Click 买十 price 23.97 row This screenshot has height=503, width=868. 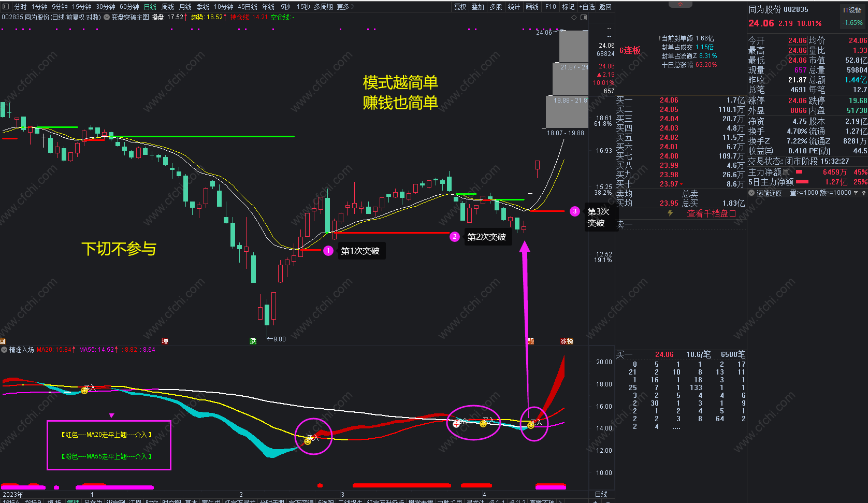point(681,184)
